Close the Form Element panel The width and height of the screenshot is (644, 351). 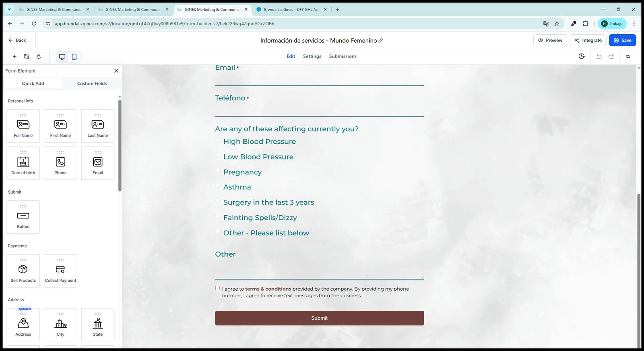(x=116, y=71)
